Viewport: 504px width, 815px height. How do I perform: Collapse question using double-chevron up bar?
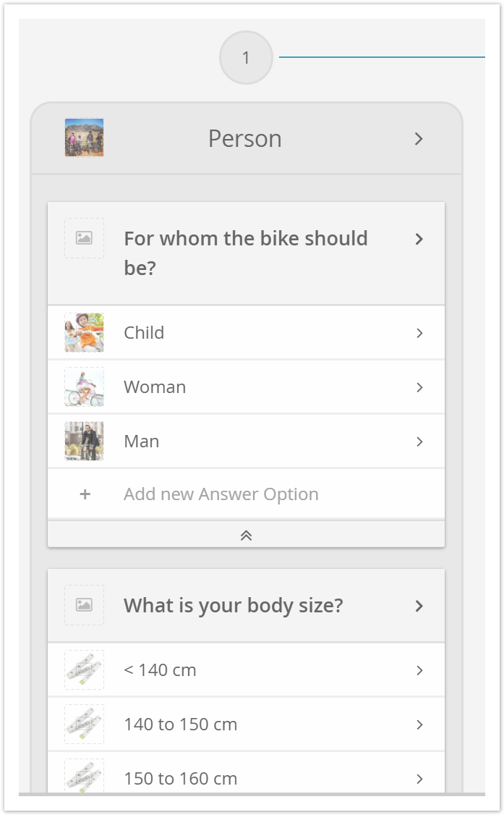click(246, 536)
